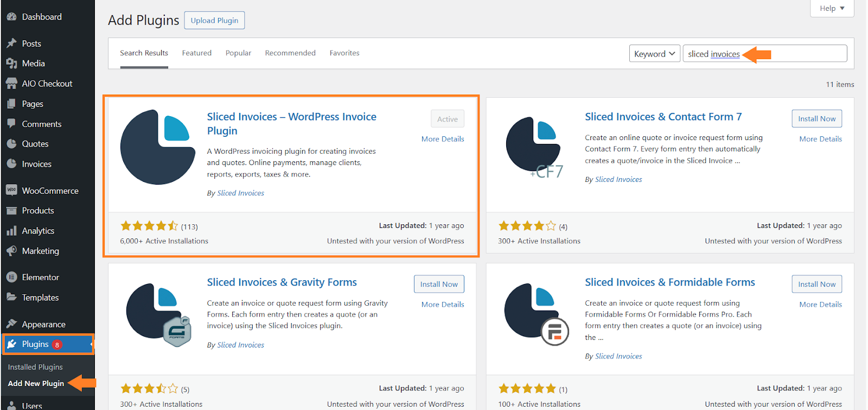The height and width of the screenshot is (410, 868).
Task: Open More Details for Contact Form 7 plugin
Action: pyautogui.click(x=820, y=139)
